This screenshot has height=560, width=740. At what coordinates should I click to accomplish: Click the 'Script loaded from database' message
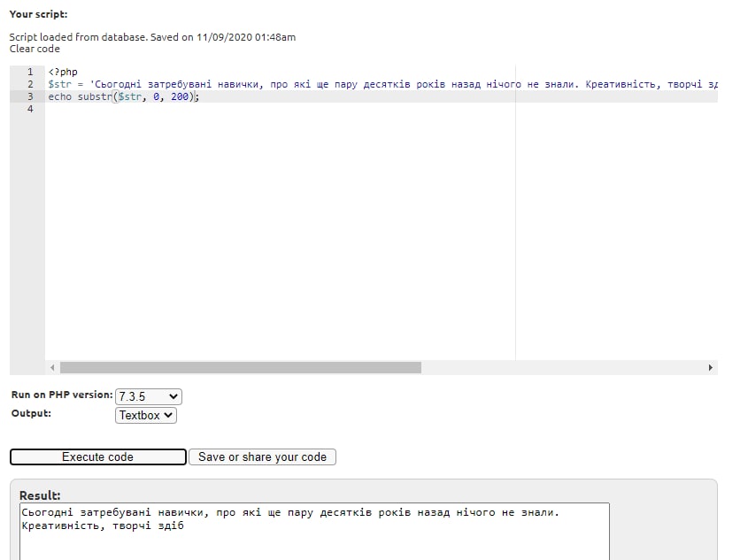(152, 37)
